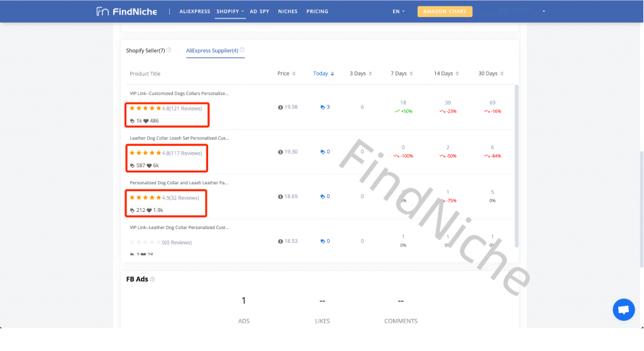The height and width of the screenshot is (351, 644).
Task: Click the dollar icon next to 19.98
Action: 280,108
